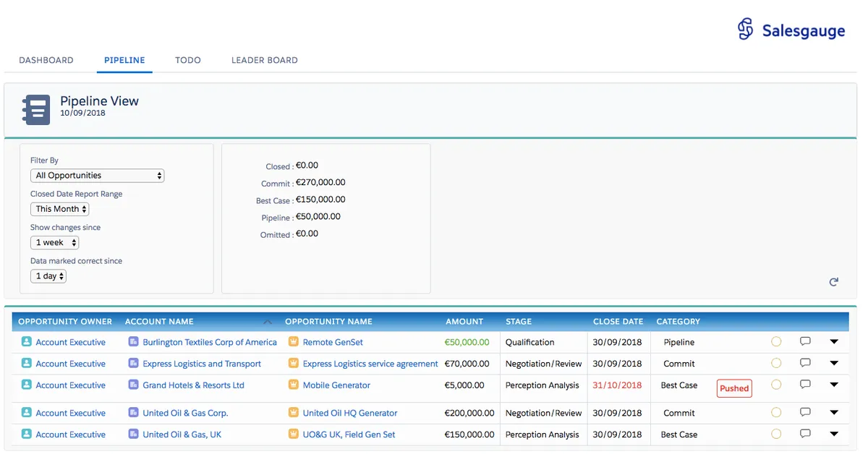Click the red Pushed badge
The height and width of the screenshot is (462, 868).
734,388
